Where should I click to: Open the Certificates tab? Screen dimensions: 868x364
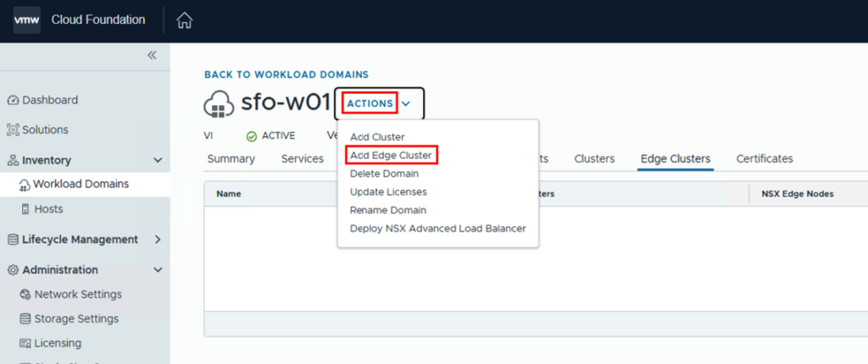(765, 159)
